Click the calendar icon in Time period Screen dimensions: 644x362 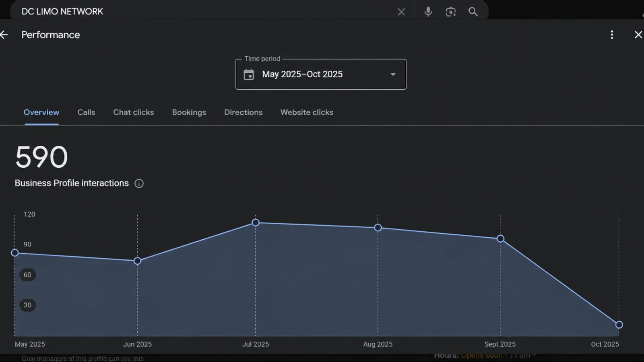(x=249, y=74)
